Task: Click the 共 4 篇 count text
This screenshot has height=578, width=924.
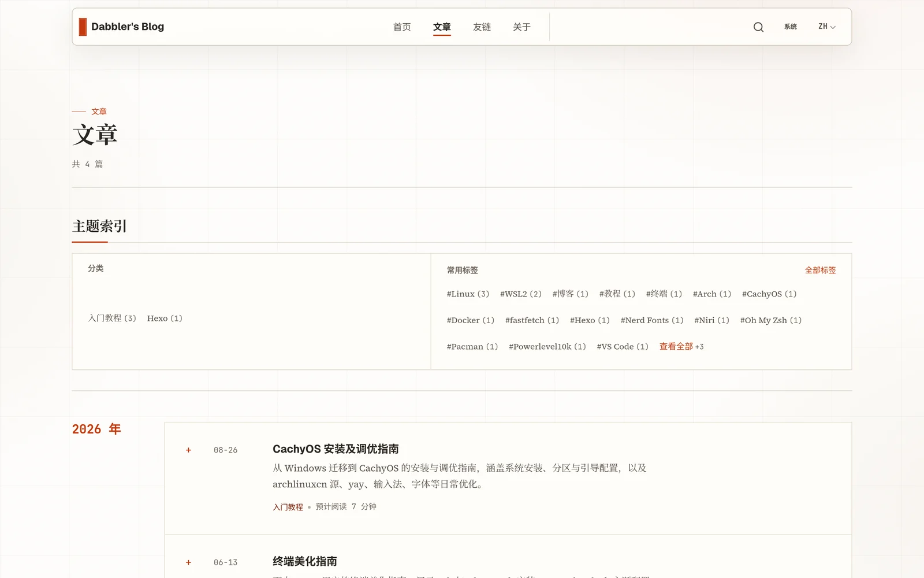Action: pyautogui.click(x=87, y=164)
